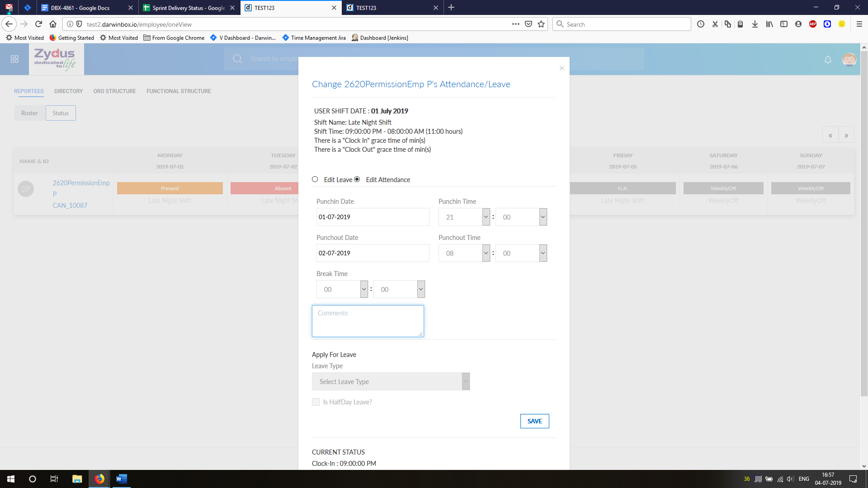
Task: Click the SAVE button
Action: (x=534, y=421)
